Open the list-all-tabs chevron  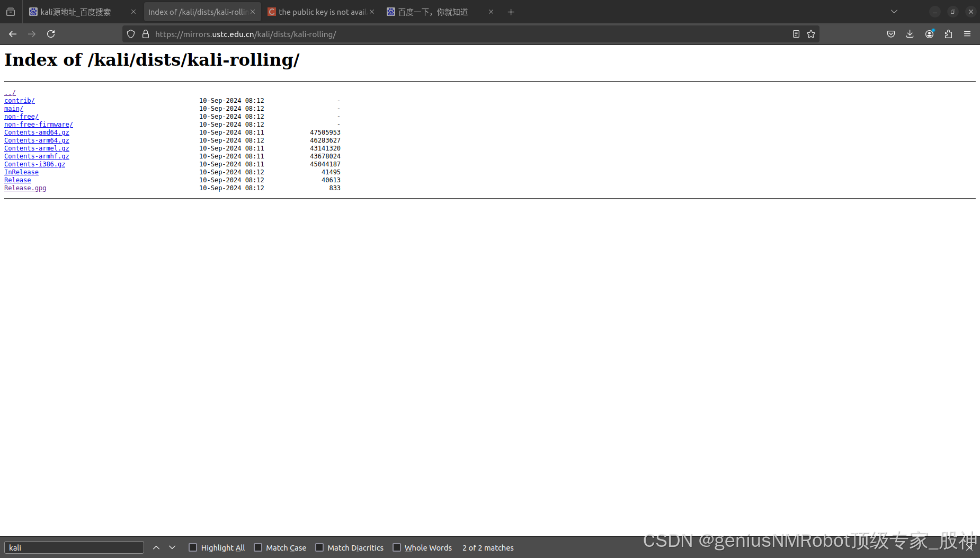coord(894,11)
